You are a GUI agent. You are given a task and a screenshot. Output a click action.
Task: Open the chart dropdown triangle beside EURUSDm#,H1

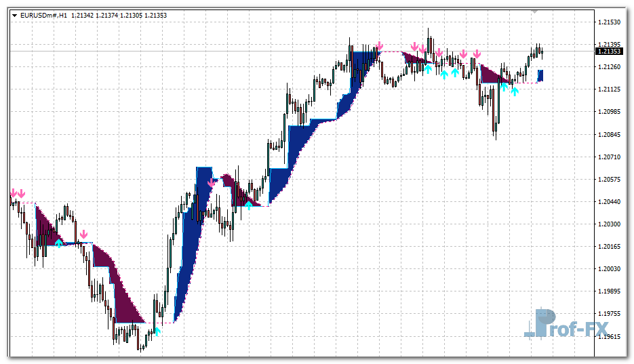14,15
